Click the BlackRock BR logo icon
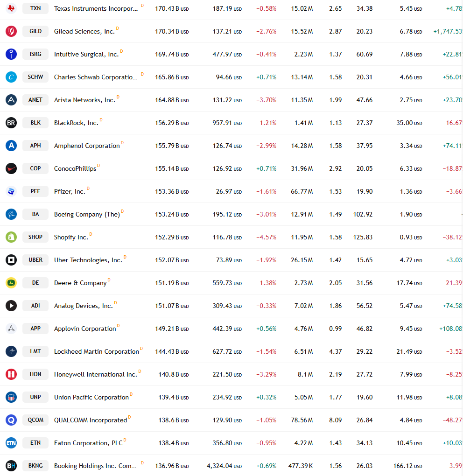This screenshot has height=476, width=463. point(11,123)
